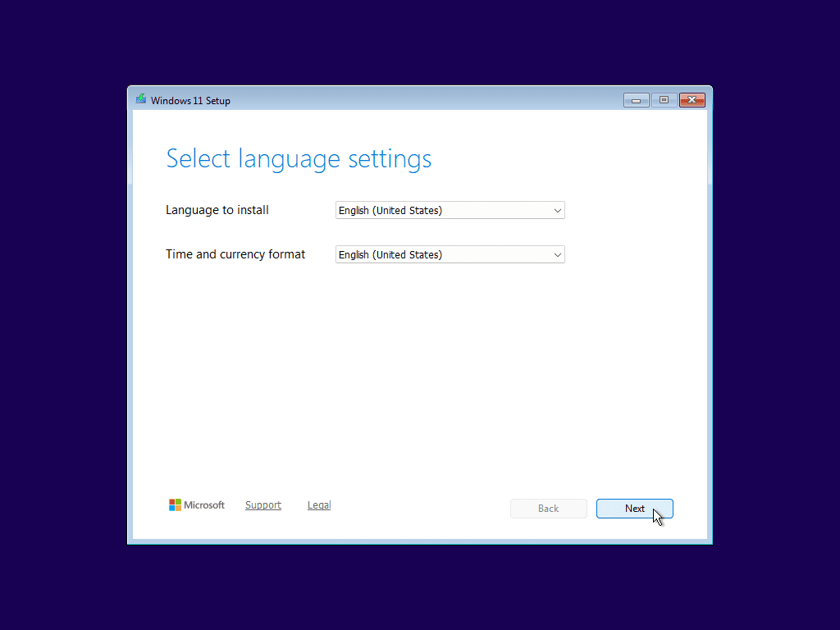This screenshot has height=630, width=840.
Task: Click the Time and currency format label
Action: 235,254
